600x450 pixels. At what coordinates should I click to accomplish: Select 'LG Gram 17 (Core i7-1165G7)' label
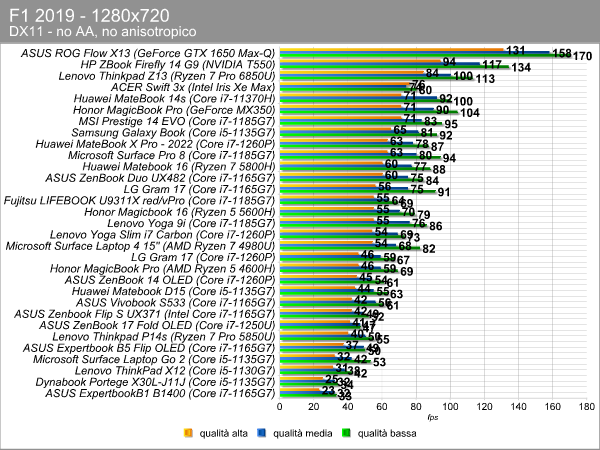pyautogui.click(x=199, y=189)
